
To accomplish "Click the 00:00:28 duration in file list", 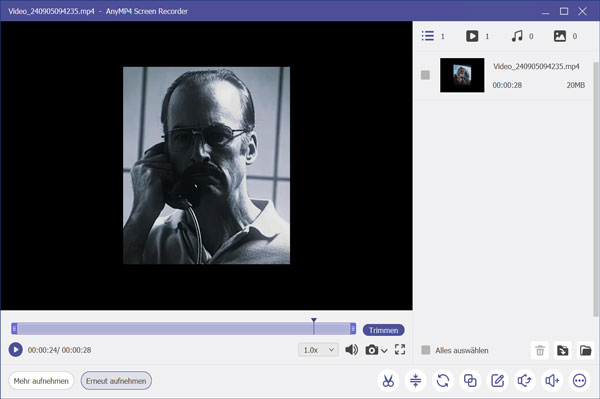I will pos(507,85).
